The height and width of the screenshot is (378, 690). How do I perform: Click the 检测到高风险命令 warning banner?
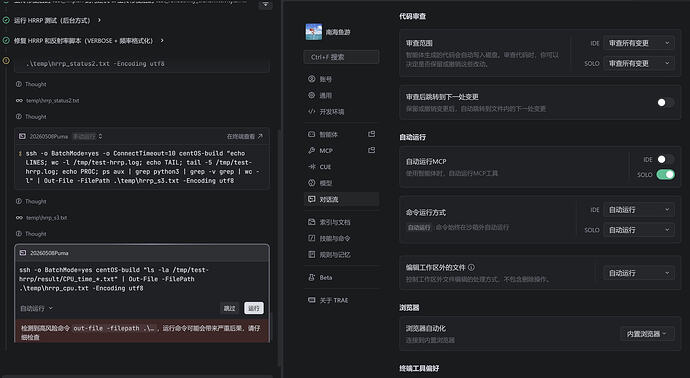142,331
